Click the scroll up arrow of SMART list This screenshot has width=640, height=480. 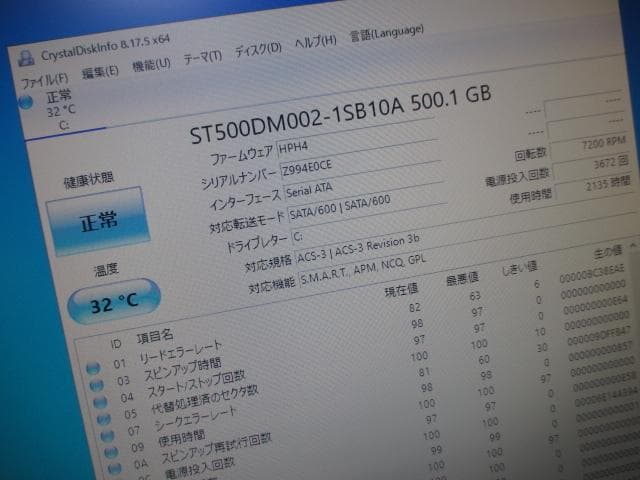[633, 245]
